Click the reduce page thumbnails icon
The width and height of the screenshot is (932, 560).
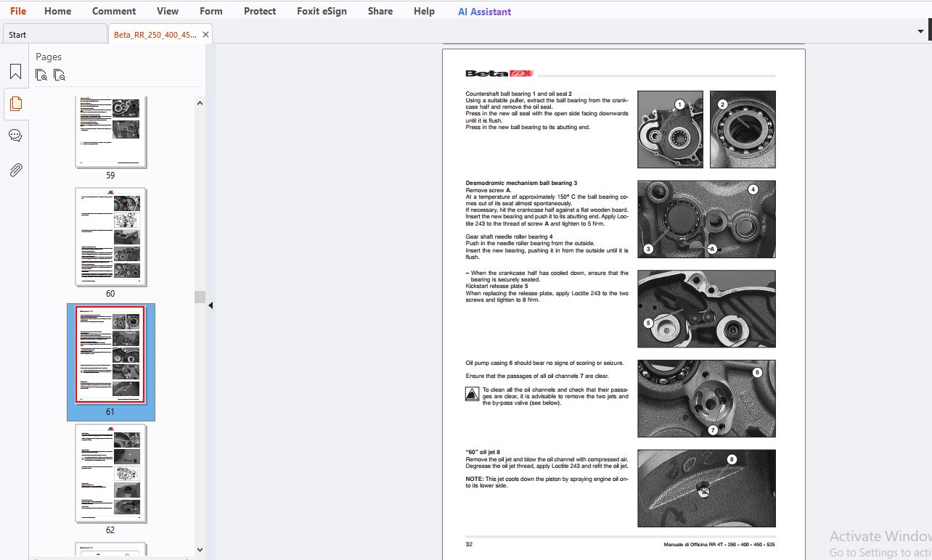coord(60,75)
